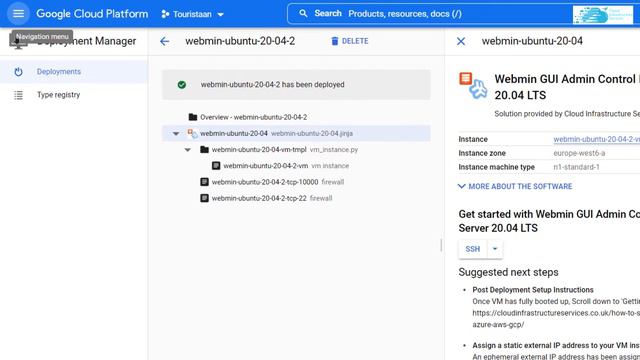
Task: Click folder icon of webmin-ubuntu-20-04-vm-tmpl
Action: [204, 150]
